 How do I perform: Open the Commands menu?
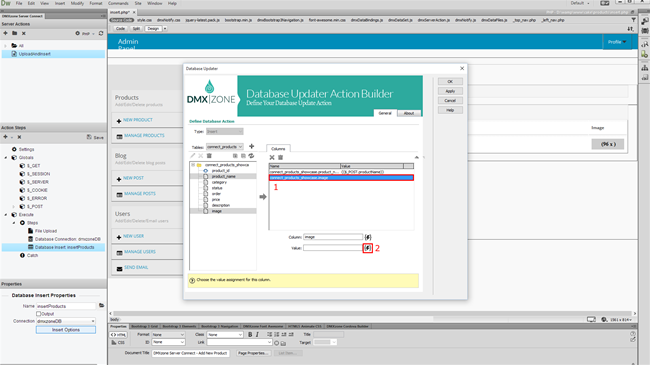coord(118,3)
